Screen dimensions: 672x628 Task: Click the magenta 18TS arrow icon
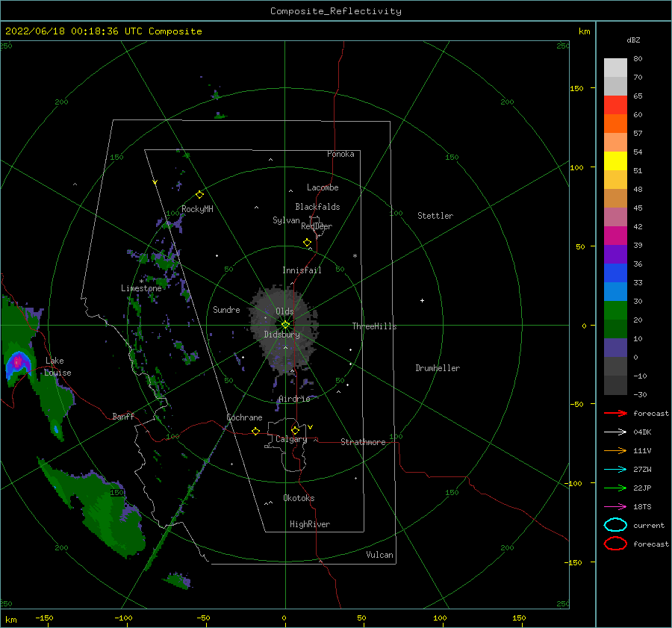tap(615, 507)
